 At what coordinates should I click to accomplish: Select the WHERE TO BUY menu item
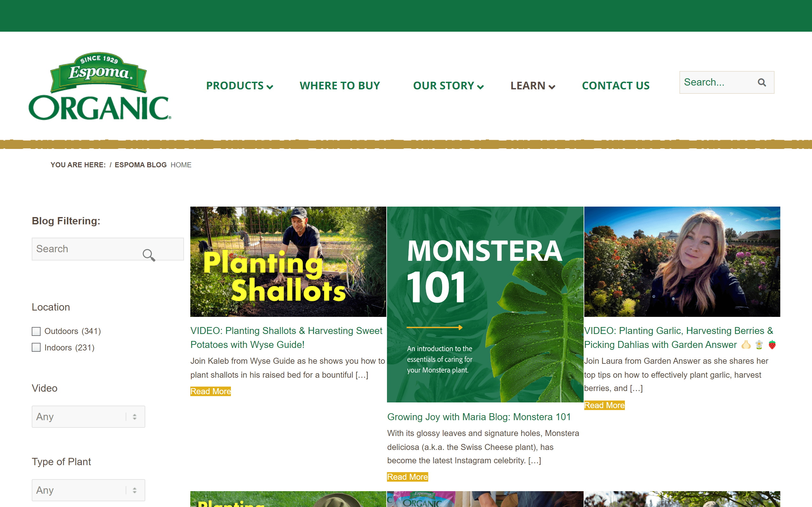point(340,86)
